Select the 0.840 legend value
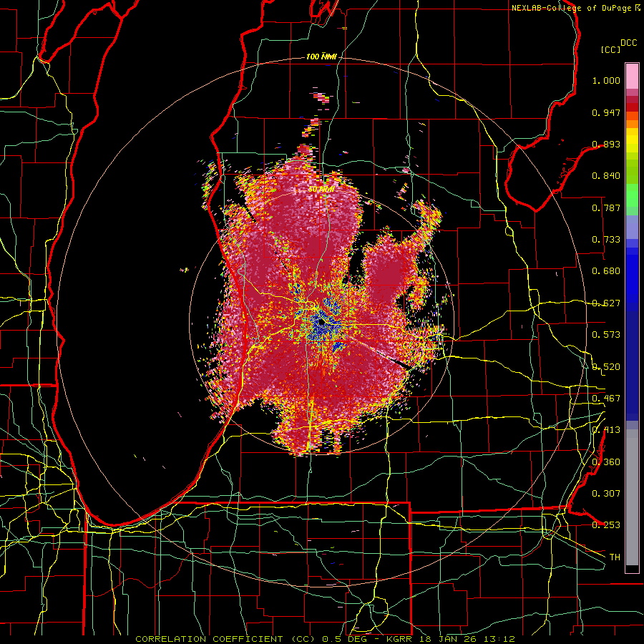 606,176
